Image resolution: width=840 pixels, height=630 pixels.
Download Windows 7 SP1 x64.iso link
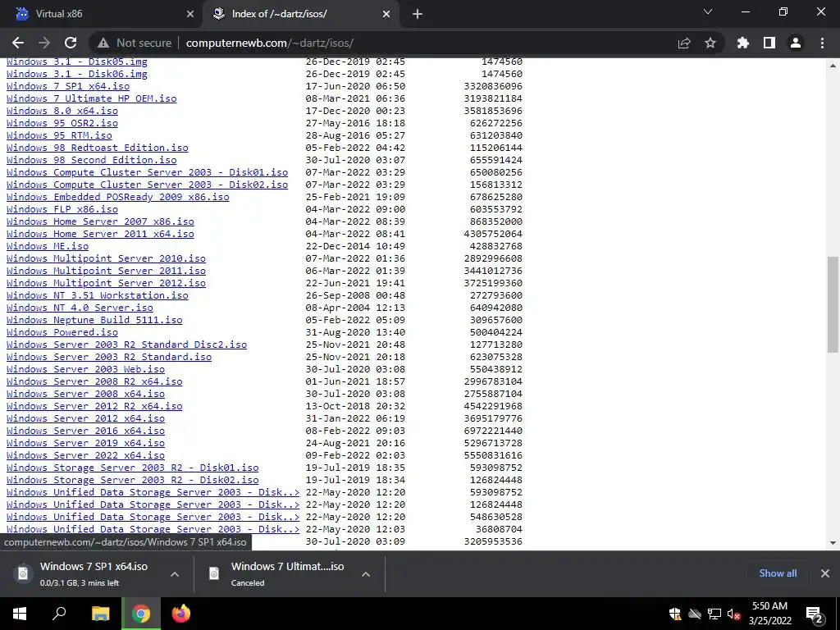[x=68, y=85]
